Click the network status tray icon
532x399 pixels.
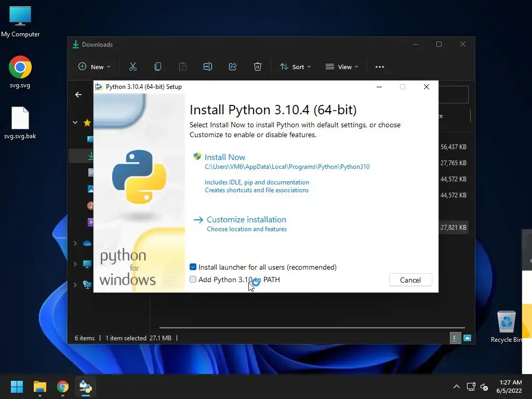(x=471, y=387)
